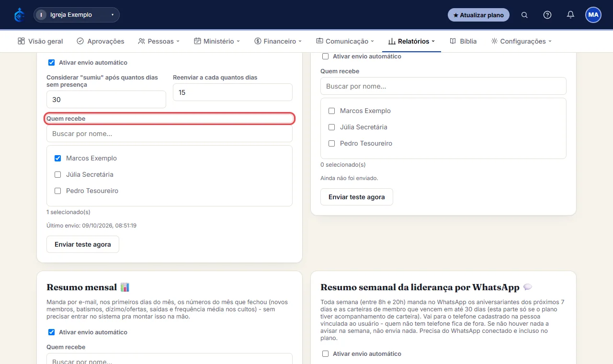Open the Bíblia page
613x364 pixels.
[463, 41]
